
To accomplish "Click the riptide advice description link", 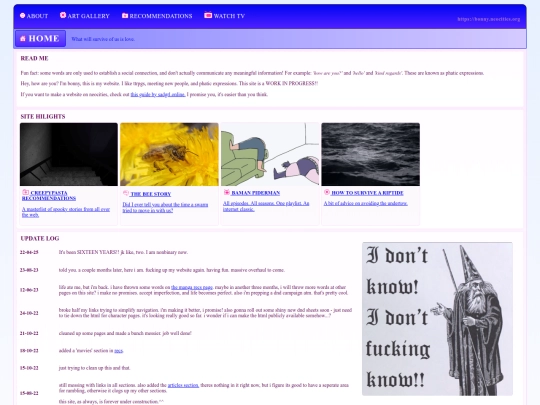I will point(365,203).
